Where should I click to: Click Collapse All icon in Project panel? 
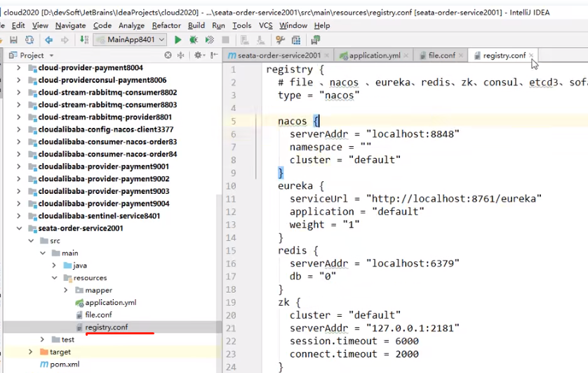coord(181,55)
